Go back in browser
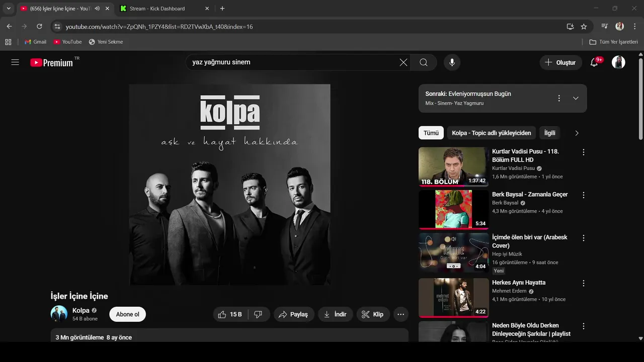 (9, 26)
